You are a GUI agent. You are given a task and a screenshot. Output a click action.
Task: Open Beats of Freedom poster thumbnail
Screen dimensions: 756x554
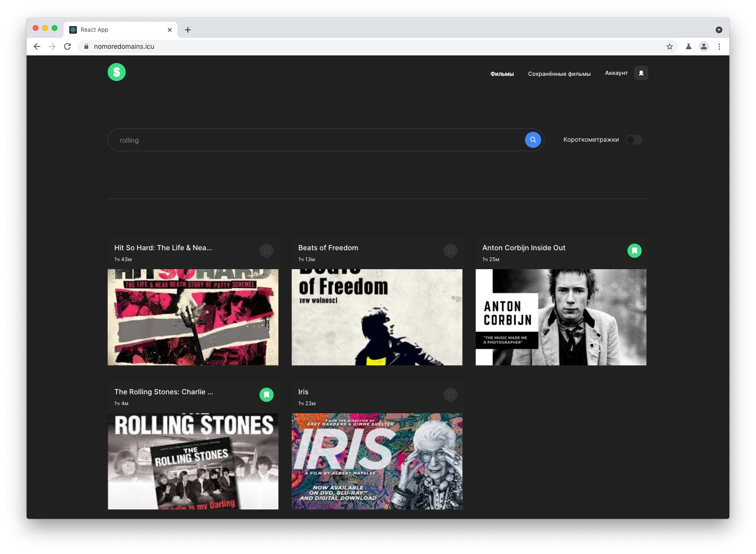point(377,317)
